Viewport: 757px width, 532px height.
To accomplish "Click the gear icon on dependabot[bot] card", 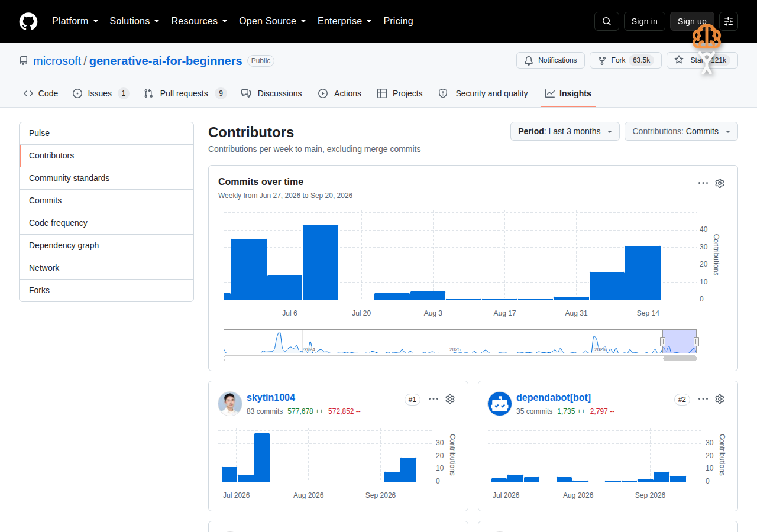I will (x=720, y=399).
